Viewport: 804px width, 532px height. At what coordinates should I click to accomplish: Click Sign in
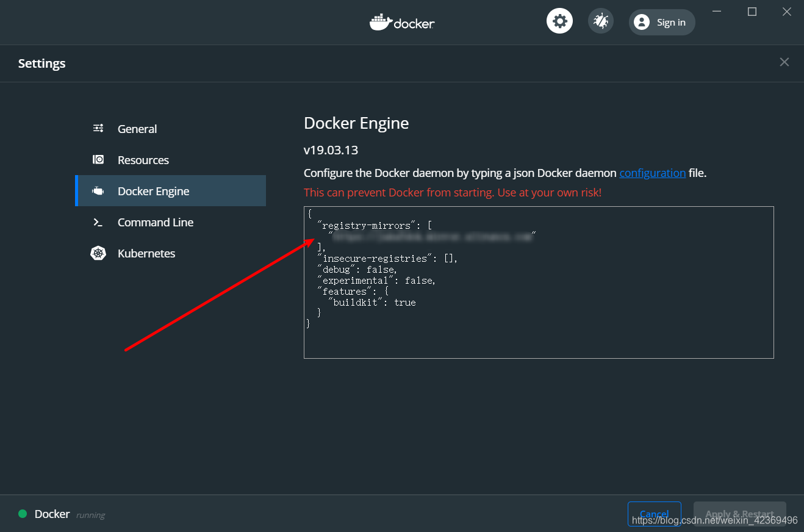(x=671, y=22)
